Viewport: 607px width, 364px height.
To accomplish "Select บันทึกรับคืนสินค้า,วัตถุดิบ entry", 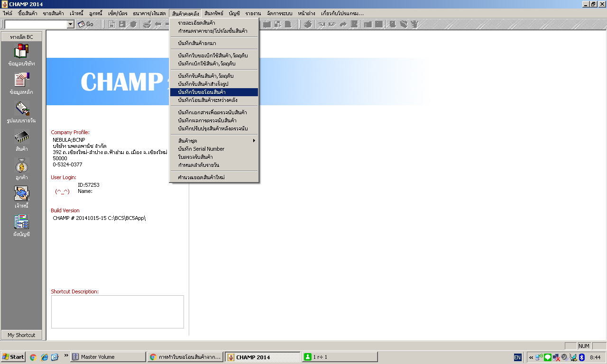I will 214,76.
